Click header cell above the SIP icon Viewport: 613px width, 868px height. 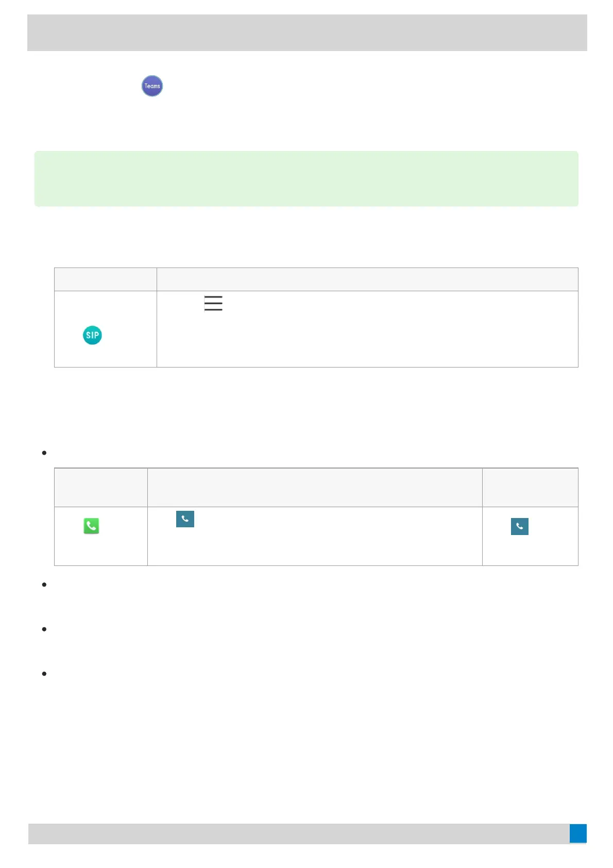tap(106, 279)
